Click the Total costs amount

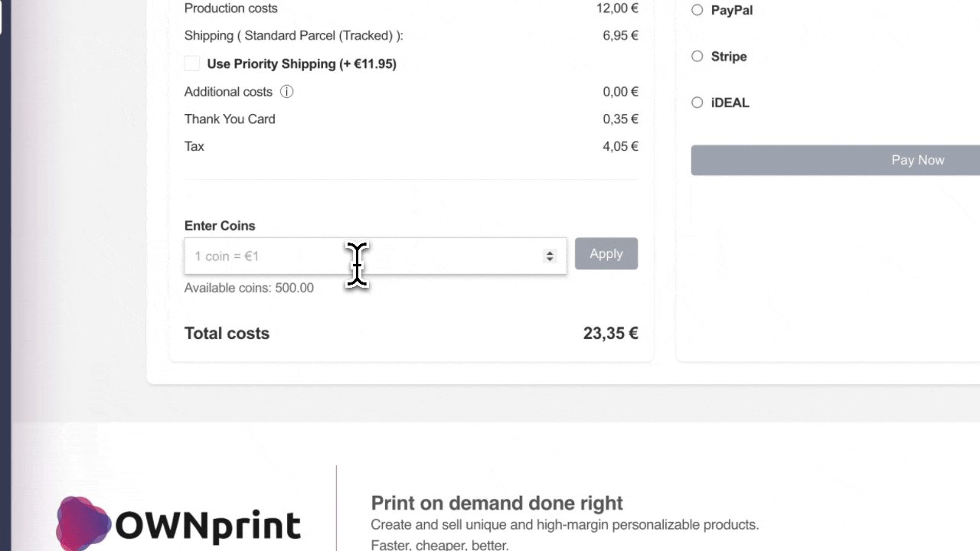click(610, 333)
